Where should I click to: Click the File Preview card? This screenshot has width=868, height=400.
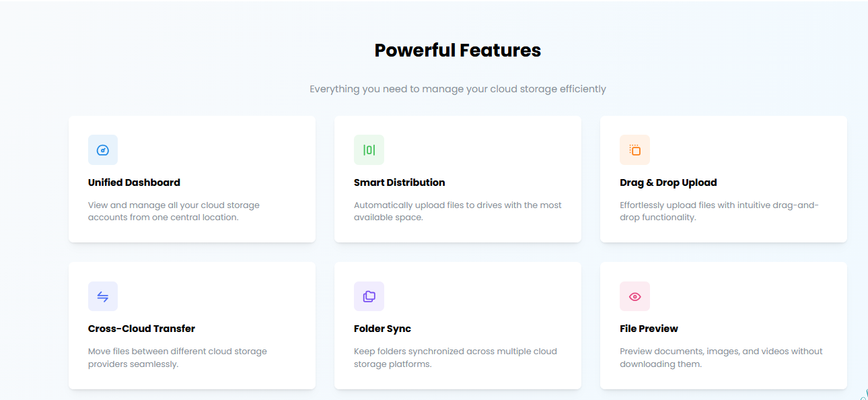click(x=723, y=325)
